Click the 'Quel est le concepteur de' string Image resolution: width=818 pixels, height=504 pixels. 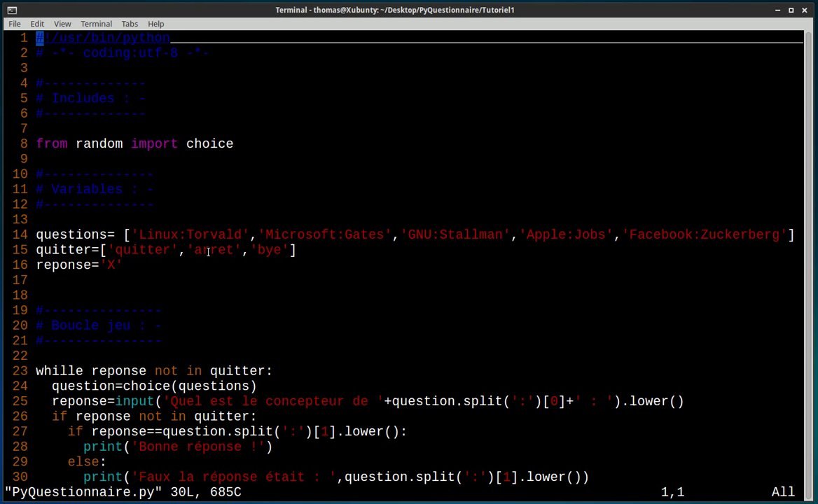click(273, 401)
